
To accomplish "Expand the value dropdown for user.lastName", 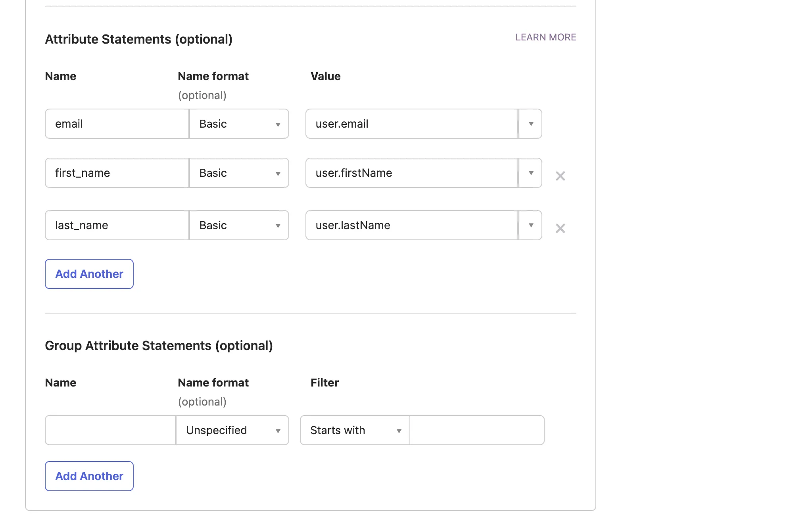I will point(530,225).
